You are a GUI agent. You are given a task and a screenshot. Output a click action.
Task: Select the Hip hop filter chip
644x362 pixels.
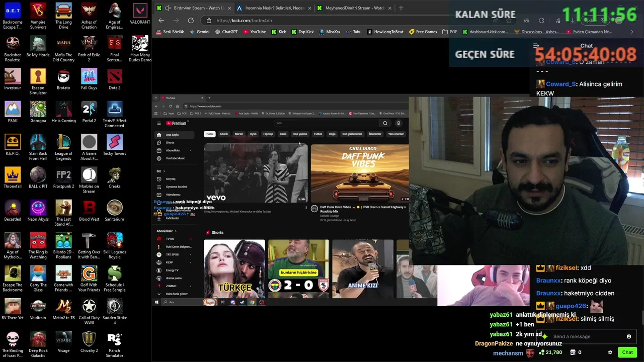coord(268,134)
